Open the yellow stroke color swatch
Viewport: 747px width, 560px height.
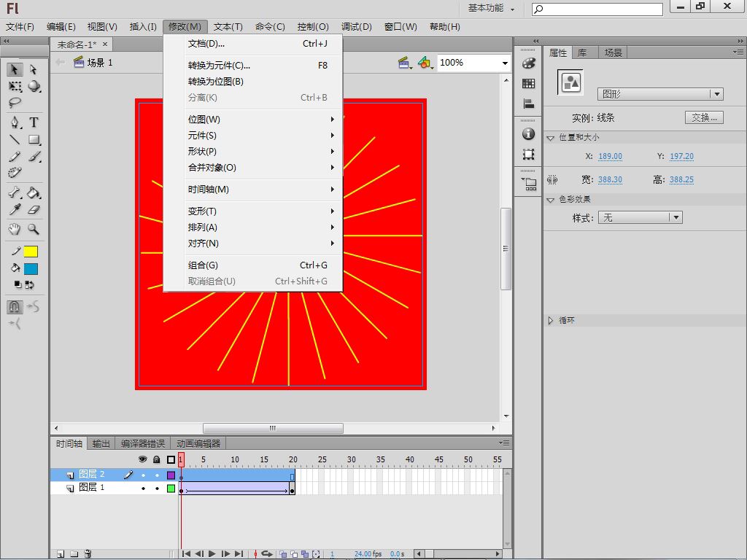pos(31,252)
